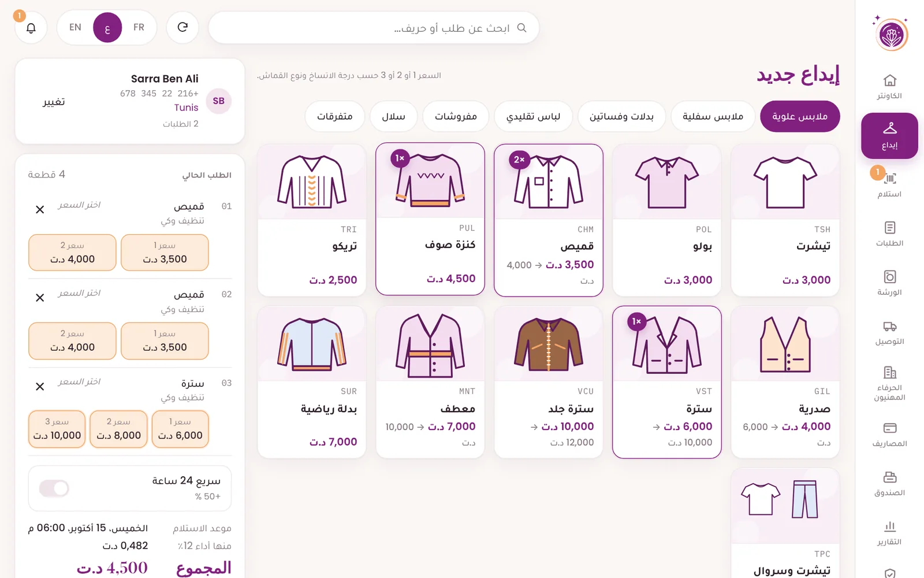This screenshot has height=578, width=924.
Task: Open استلام pickup scanner in sidebar
Action: tap(889, 185)
